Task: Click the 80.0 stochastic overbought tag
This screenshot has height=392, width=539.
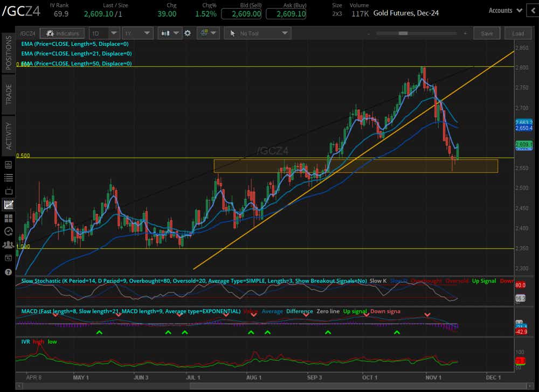Action: click(520, 285)
